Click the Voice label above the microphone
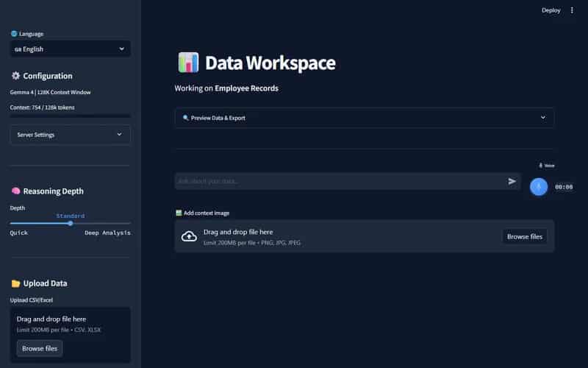 click(547, 166)
